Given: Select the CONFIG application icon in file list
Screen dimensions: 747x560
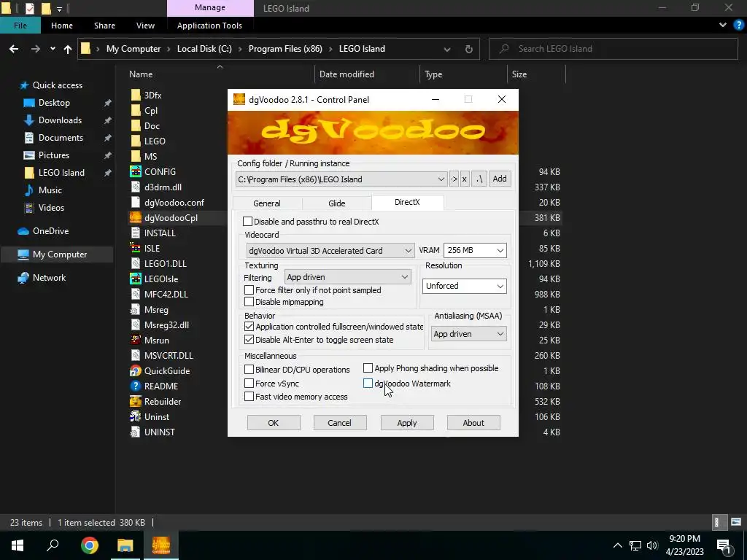Looking at the screenshot, I should pyautogui.click(x=136, y=172).
